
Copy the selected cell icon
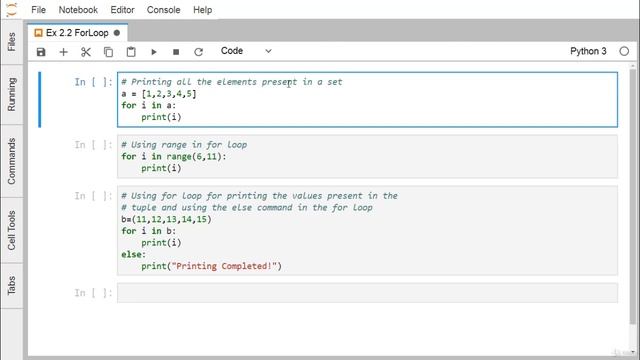click(108, 52)
